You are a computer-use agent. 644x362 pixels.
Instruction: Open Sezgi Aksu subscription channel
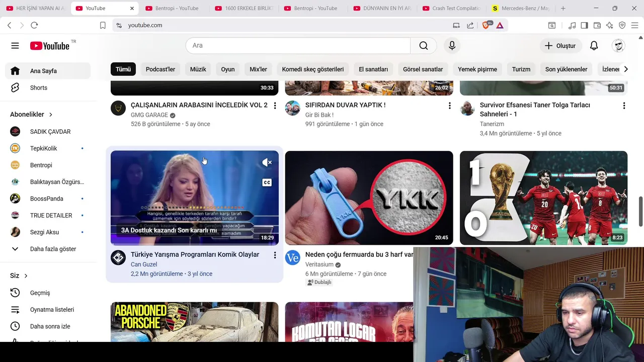pos(48,232)
